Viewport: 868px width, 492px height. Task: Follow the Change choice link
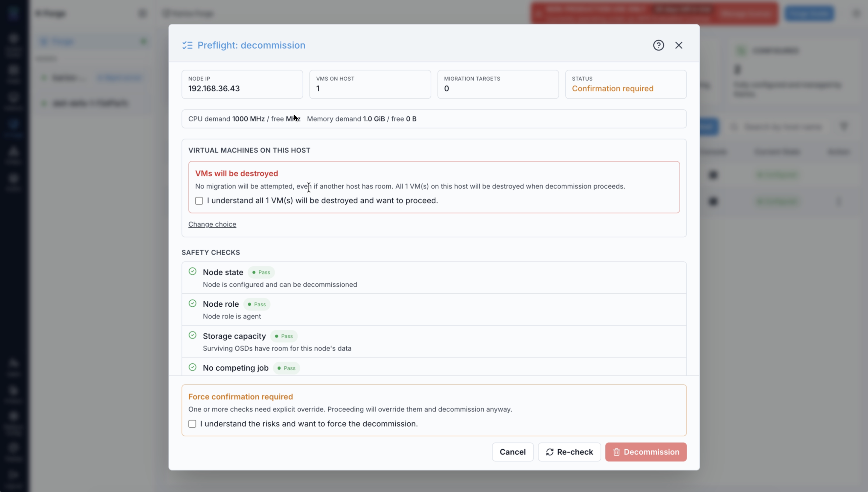tap(212, 224)
